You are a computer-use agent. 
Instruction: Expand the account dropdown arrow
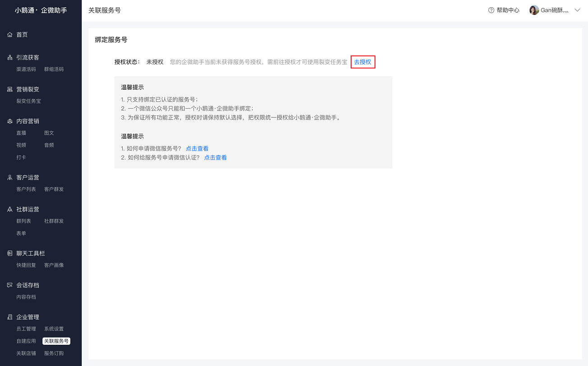[577, 10]
